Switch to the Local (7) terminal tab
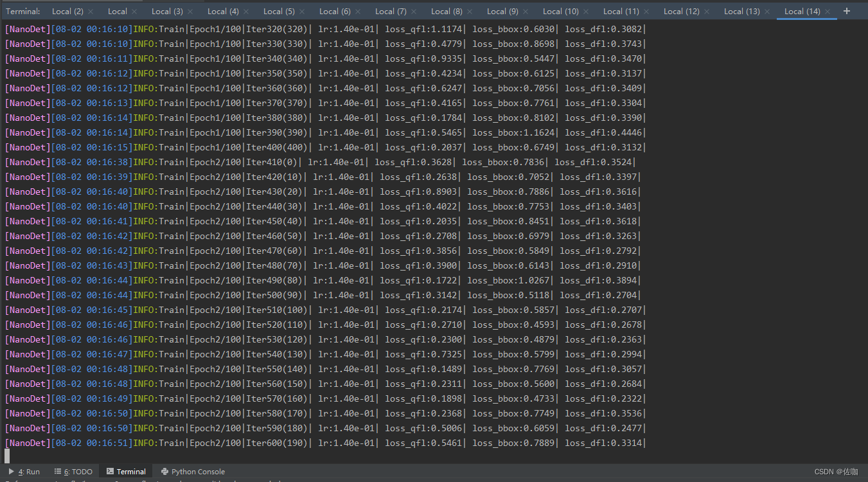The height and width of the screenshot is (482, 868). pos(391,12)
